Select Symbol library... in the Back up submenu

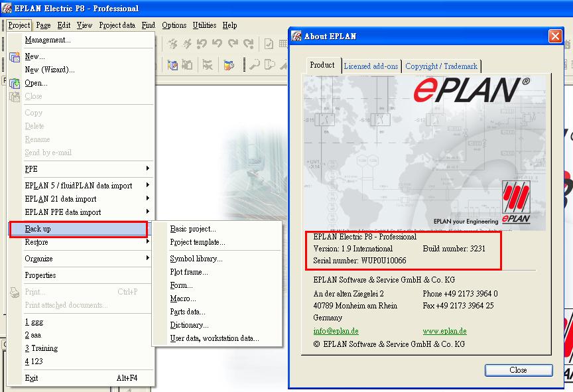(217, 259)
